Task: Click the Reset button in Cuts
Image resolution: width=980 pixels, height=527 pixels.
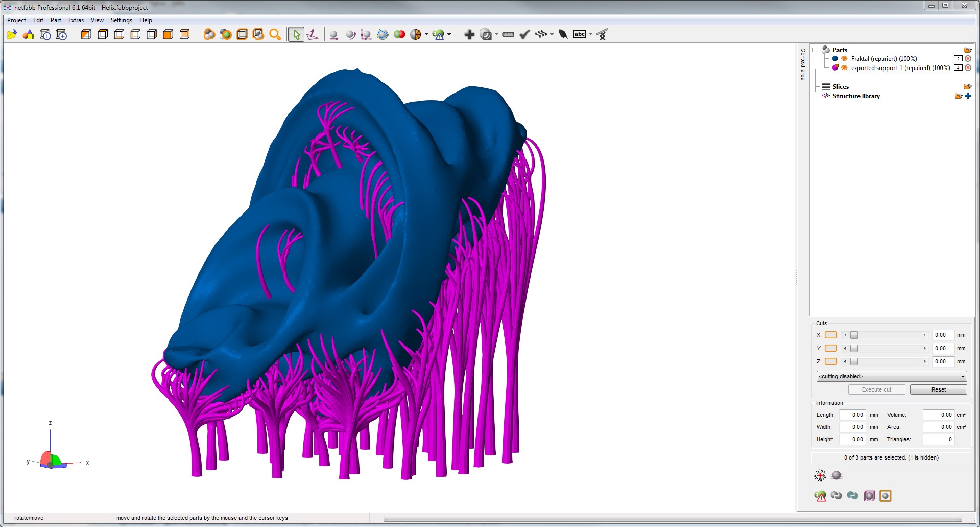Action: coord(939,389)
